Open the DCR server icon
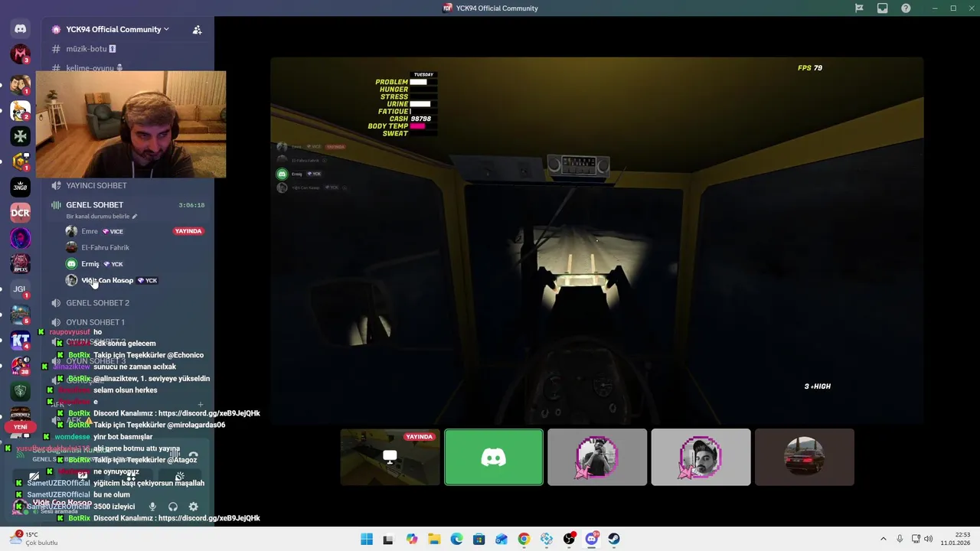 [x=21, y=212]
